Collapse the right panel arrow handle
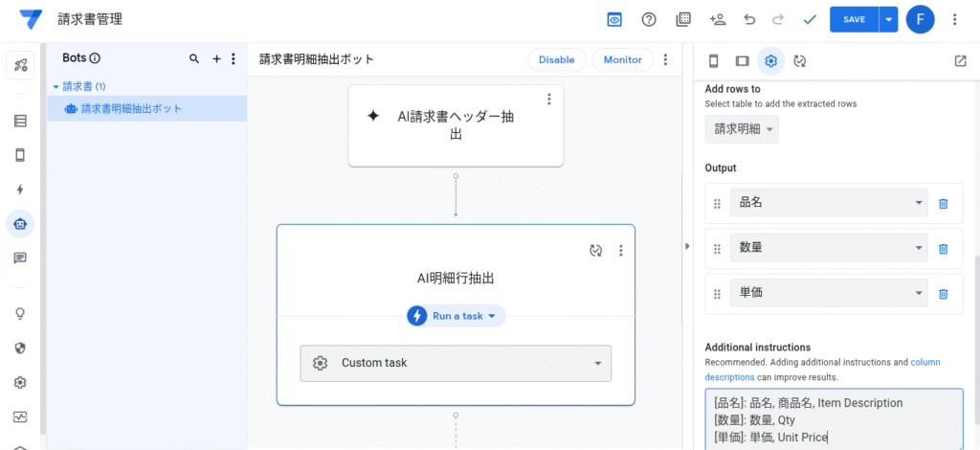 point(687,246)
